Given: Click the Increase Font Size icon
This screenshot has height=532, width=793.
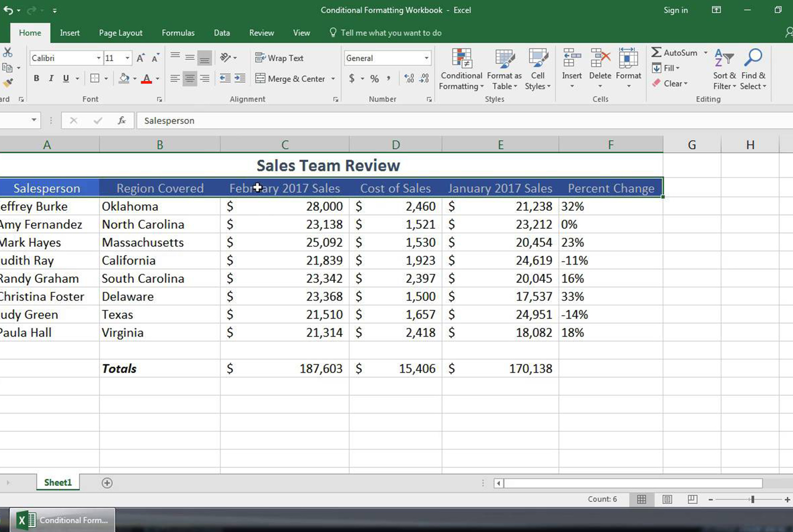Looking at the screenshot, I should click(x=141, y=58).
